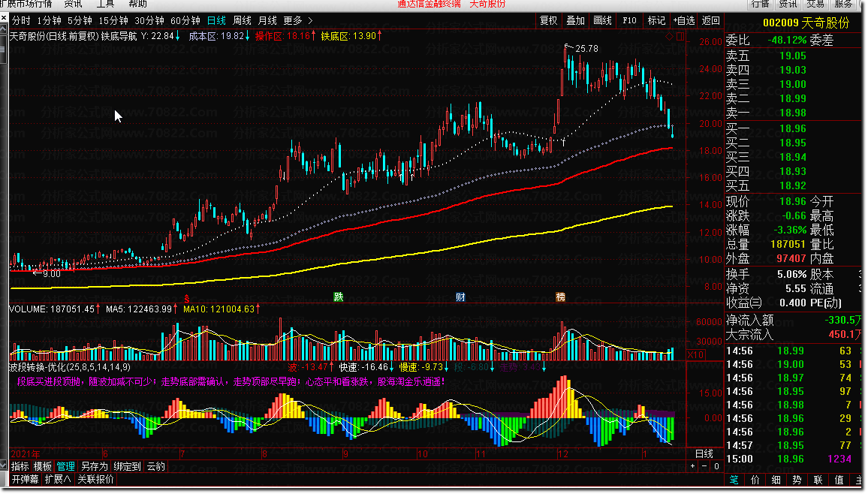Switch to the 联 linked tab
The width and height of the screenshot is (868, 494).
point(818,480)
